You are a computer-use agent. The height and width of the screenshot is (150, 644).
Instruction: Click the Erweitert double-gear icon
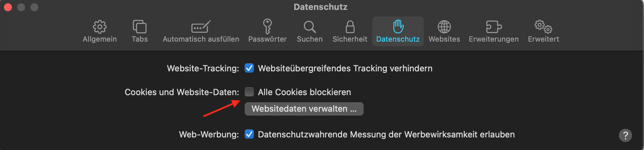pyautogui.click(x=543, y=26)
